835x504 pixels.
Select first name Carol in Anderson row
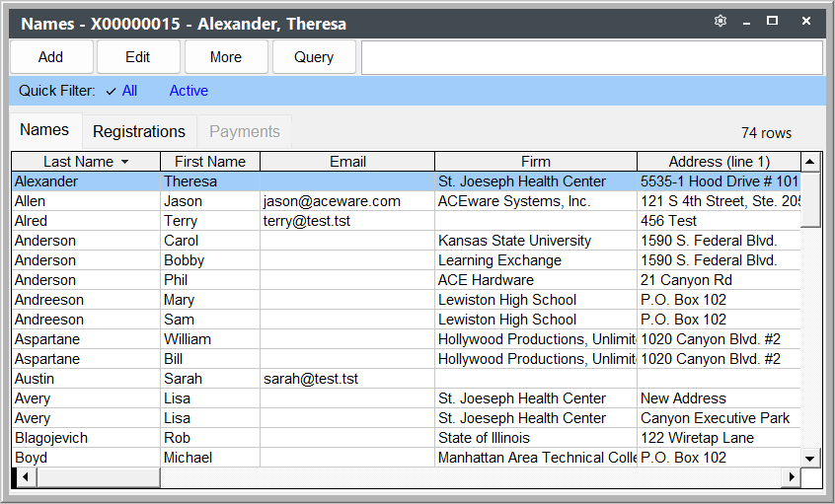click(210, 241)
